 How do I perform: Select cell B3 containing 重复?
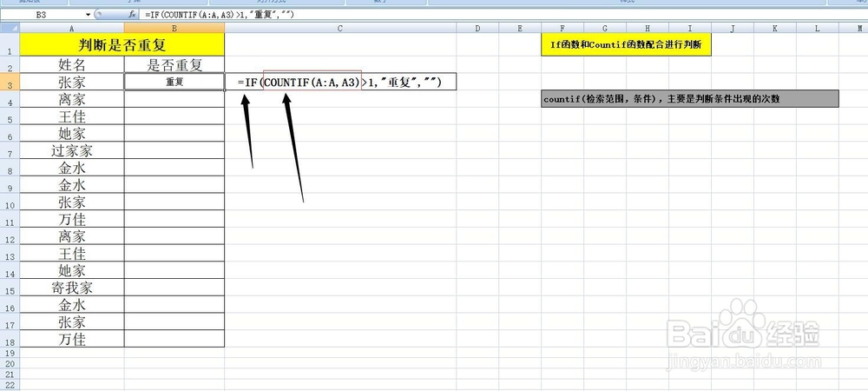174,82
